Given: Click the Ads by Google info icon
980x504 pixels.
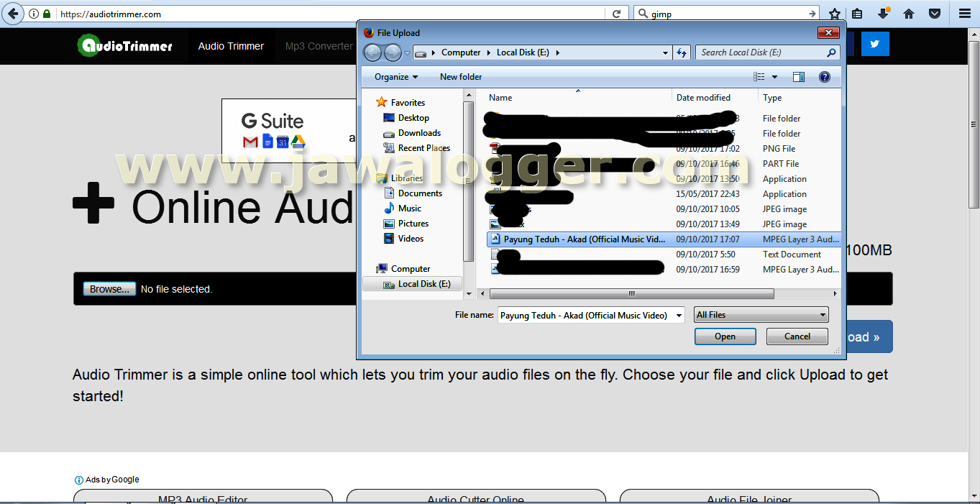Looking at the screenshot, I should point(79,480).
